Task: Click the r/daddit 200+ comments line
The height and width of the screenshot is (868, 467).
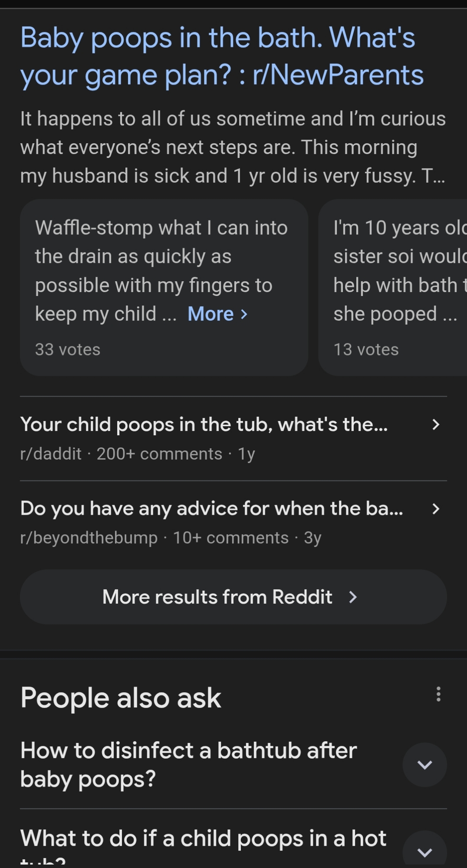Action: pyautogui.click(x=138, y=454)
